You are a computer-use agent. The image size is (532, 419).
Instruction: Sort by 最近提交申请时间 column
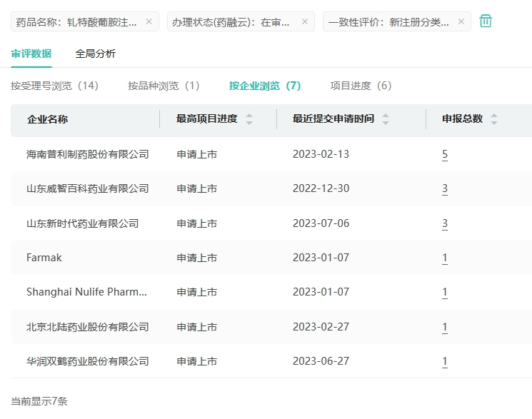click(x=386, y=119)
